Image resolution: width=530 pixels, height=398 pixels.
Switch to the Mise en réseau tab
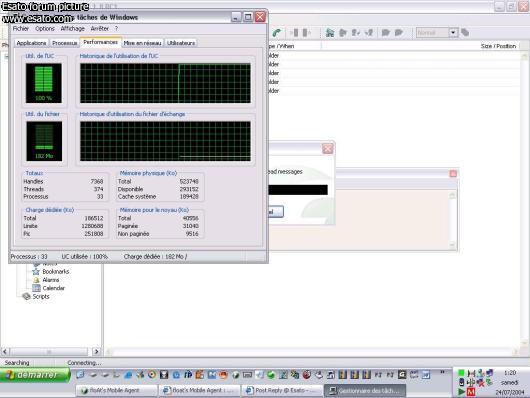click(142, 43)
